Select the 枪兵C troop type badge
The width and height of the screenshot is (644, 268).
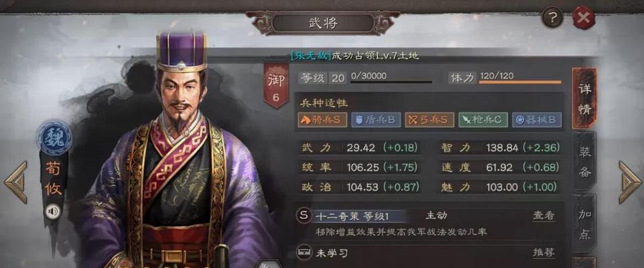point(483,120)
